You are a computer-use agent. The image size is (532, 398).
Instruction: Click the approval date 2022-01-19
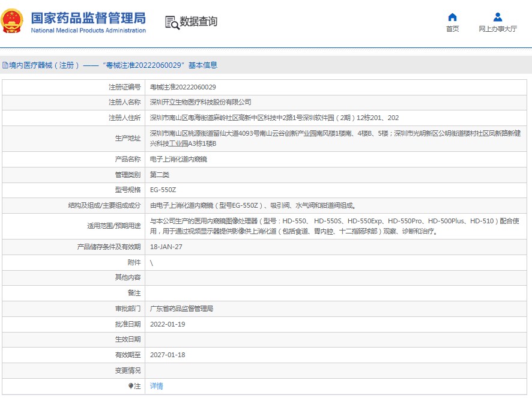(x=168, y=324)
